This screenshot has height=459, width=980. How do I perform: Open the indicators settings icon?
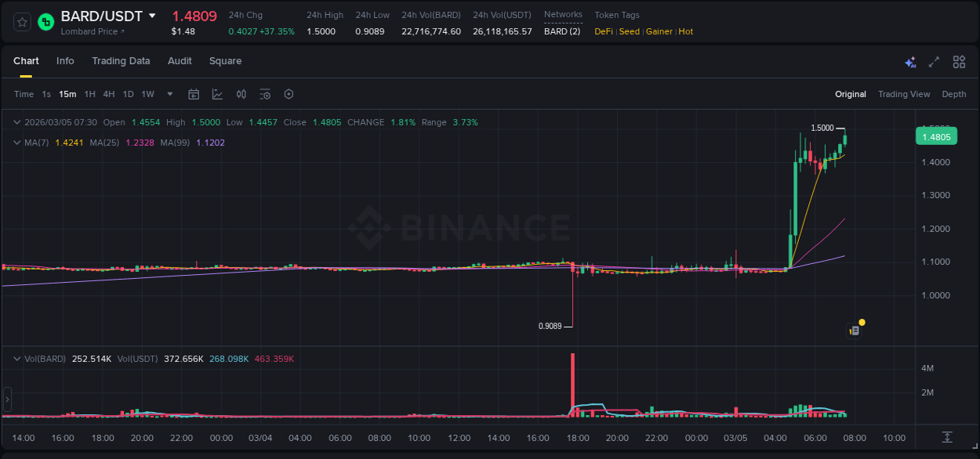265,93
